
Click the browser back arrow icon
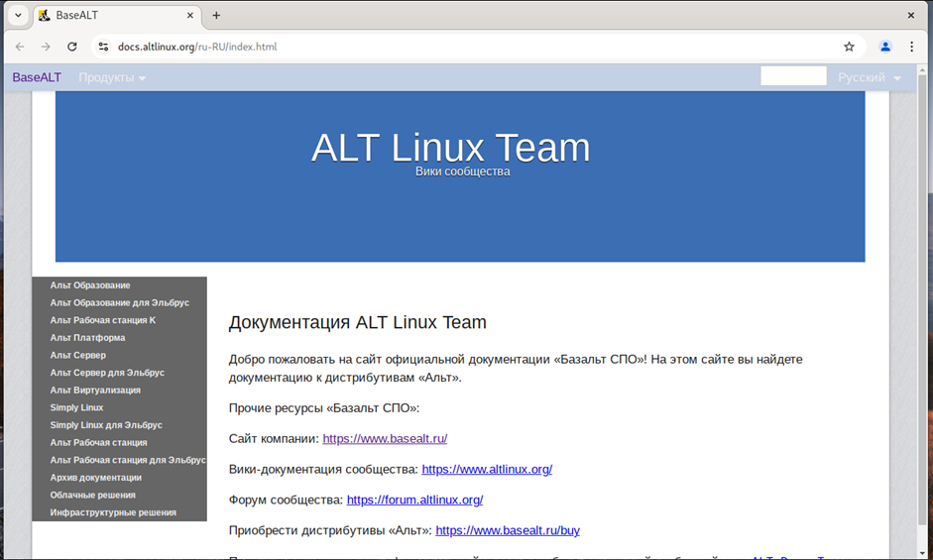coord(20,47)
